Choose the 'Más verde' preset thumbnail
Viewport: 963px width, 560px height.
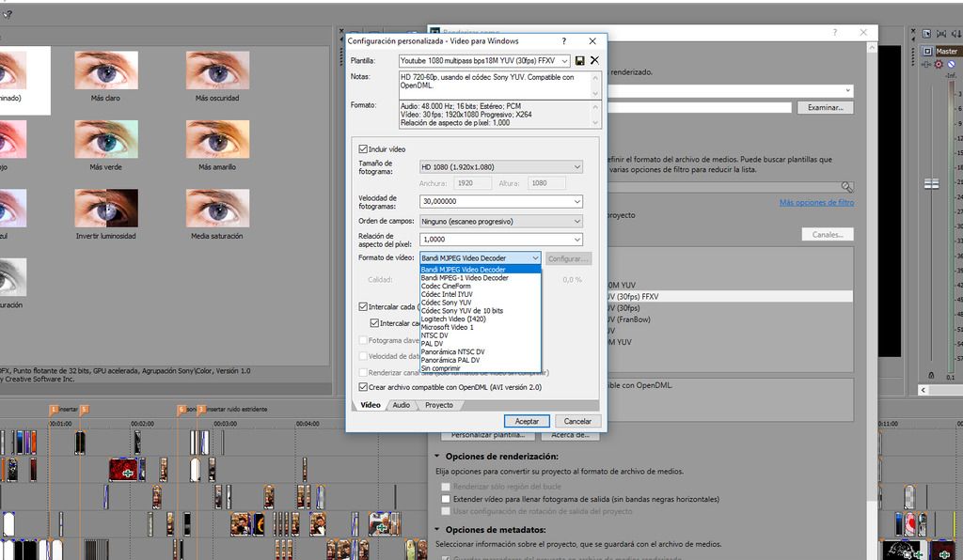(x=105, y=139)
